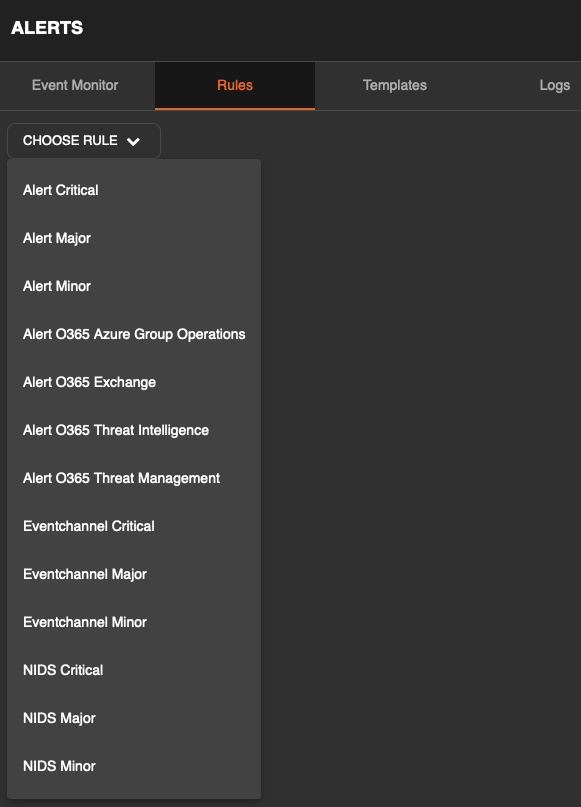Click the ALERTS page heading
This screenshot has width=581, height=807.
(47, 28)
